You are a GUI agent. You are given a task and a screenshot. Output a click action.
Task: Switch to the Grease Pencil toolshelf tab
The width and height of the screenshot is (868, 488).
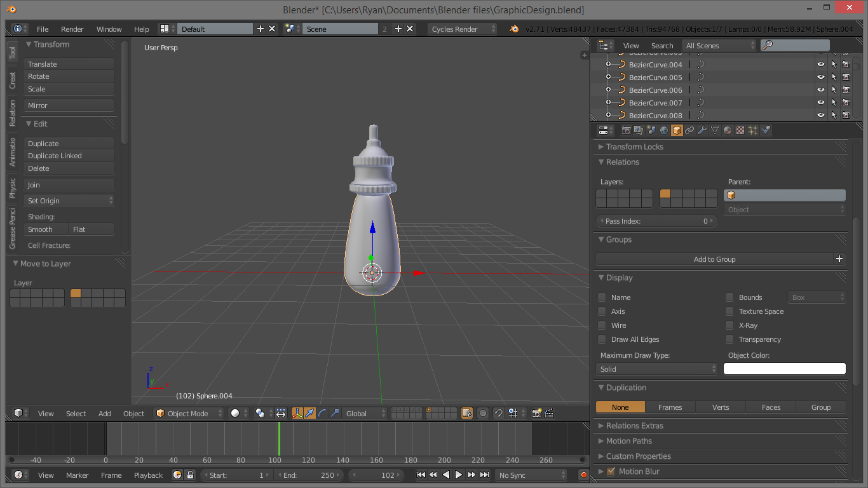coord(12,228)
